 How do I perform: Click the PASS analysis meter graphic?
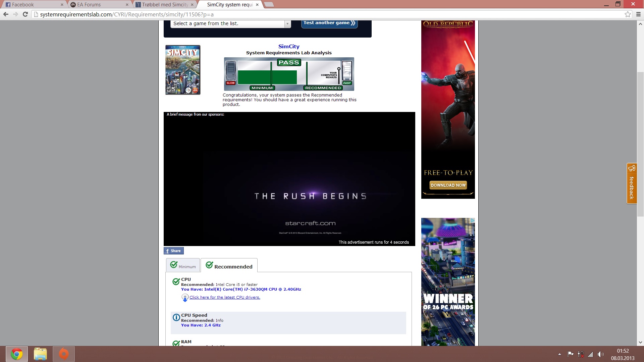coord(289,74)
